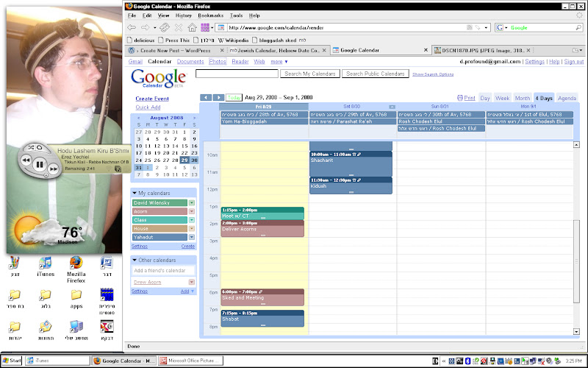Open the apps folder on desktop
This screenshot has width=588, height=368.
[76, 299]
